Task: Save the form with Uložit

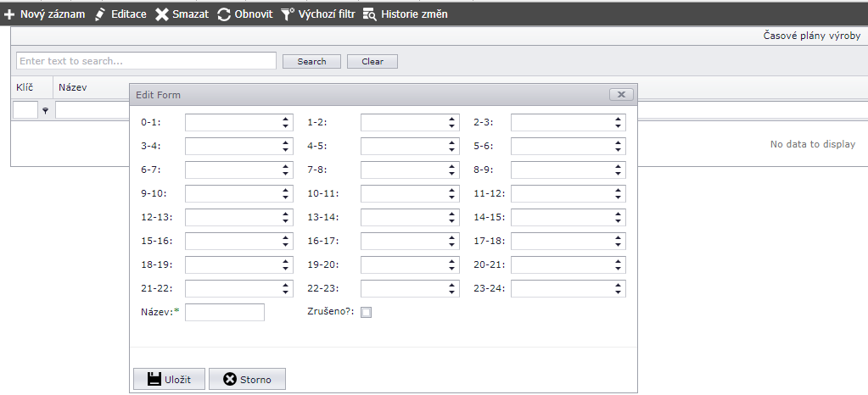Action: pos(169,379)
